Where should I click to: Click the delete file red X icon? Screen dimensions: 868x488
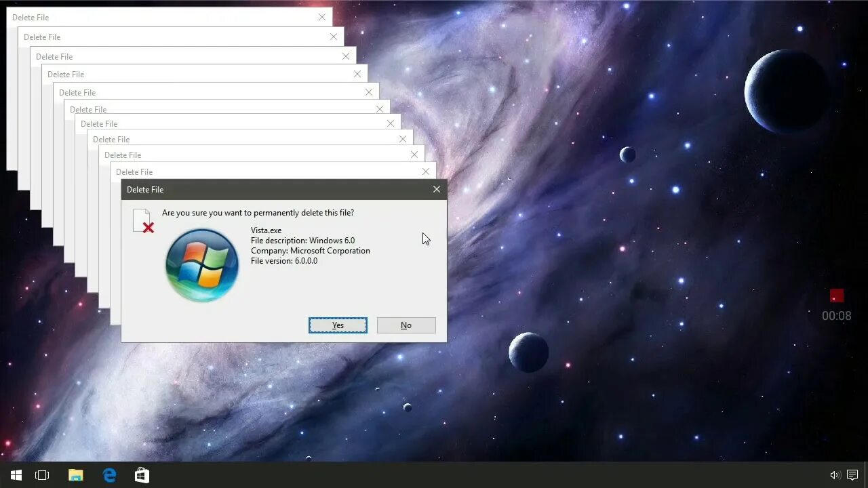143,221
